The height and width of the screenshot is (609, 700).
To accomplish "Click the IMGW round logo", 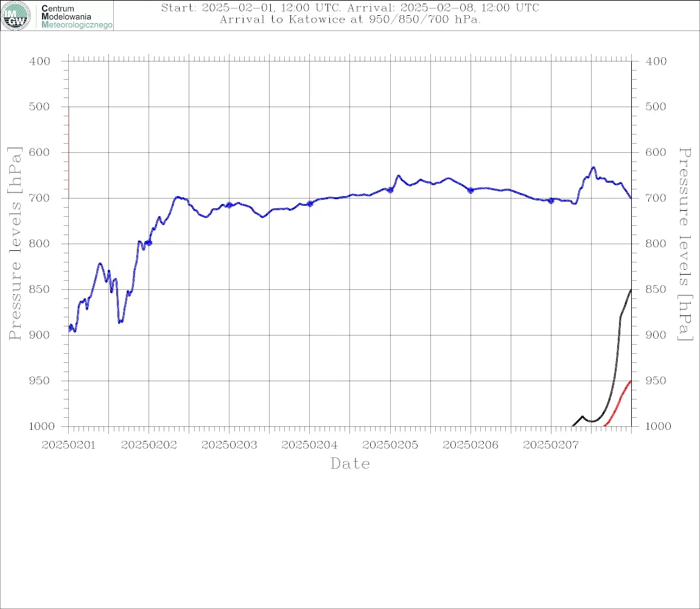I will click(16, 16).
